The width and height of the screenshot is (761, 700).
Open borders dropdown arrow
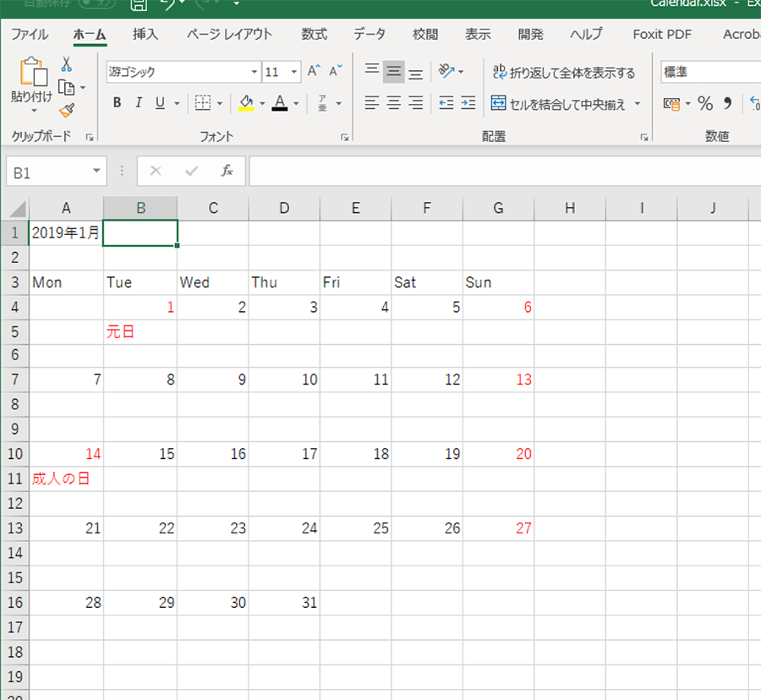(x=219, y=103)
